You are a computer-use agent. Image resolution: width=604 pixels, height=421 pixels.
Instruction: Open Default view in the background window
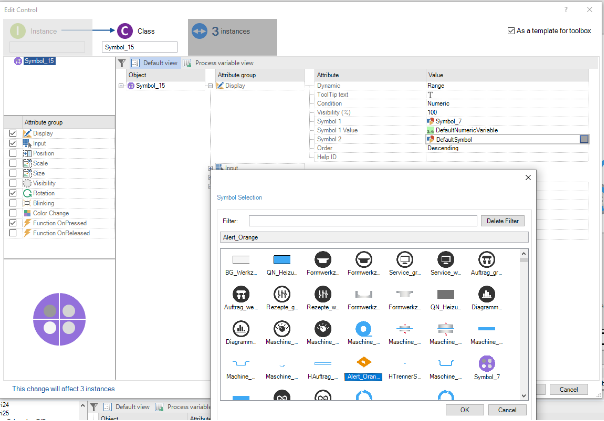126,407
